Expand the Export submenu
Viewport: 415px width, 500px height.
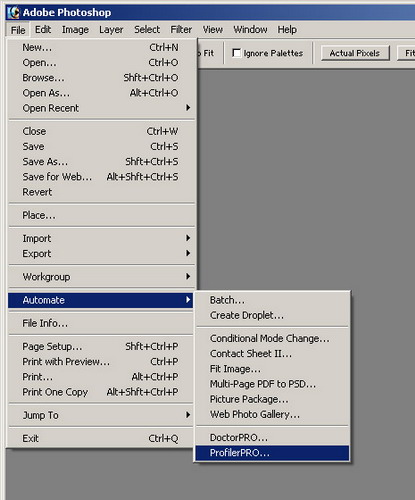click(x=101, y=254)
